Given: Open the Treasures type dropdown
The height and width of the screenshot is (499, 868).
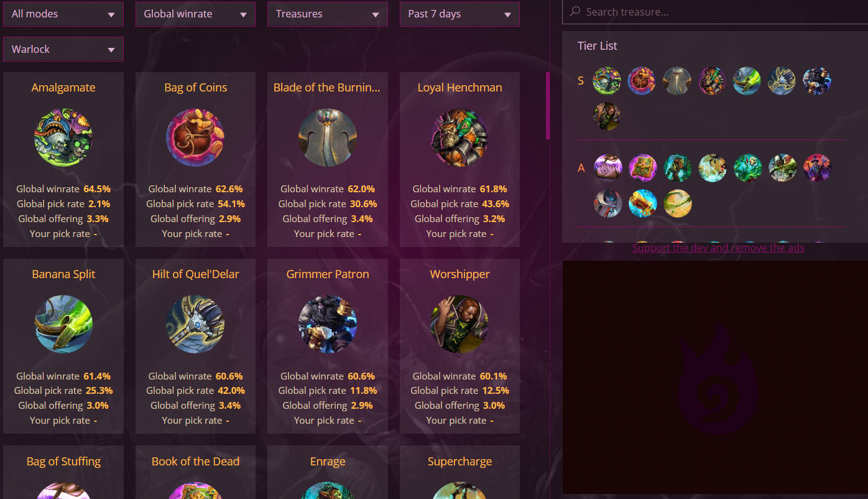Looking at the screenshot, I should [x=328, y=14].
